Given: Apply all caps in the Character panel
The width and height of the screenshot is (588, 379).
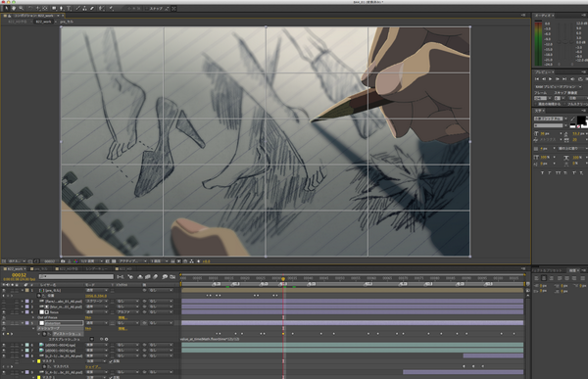Looking at the screenshot, I should click(x=559, y=172).
